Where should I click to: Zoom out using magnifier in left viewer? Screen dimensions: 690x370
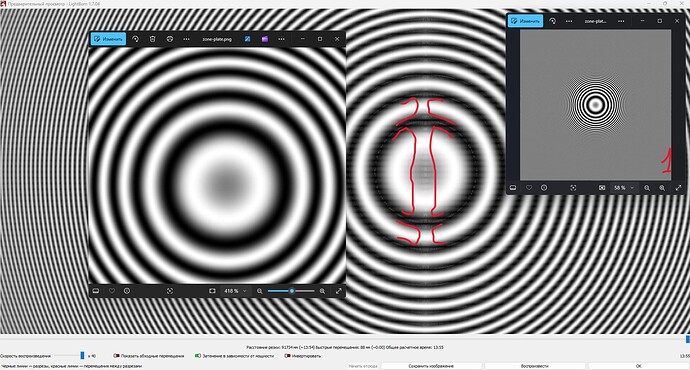260,291
